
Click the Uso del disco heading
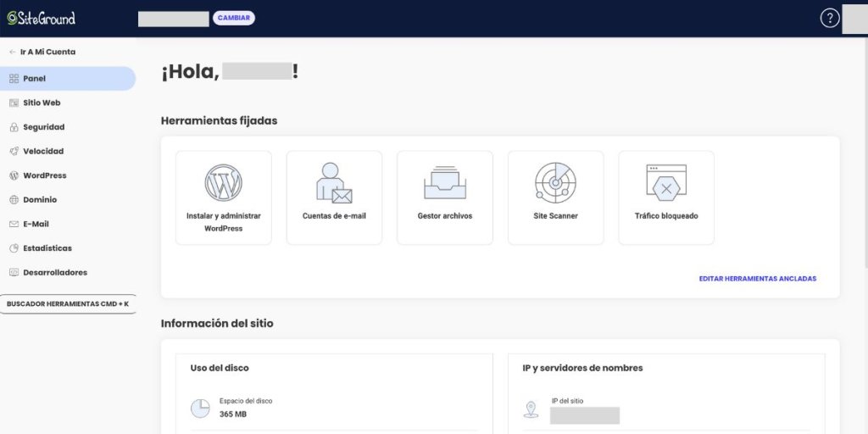pyautogui.click(x=220, y=368)
